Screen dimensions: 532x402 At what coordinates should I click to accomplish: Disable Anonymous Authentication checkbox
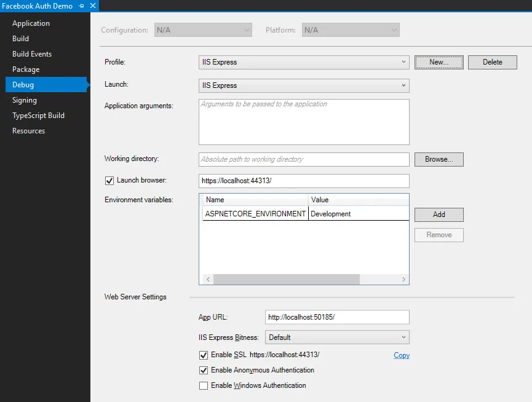point(204,370)
